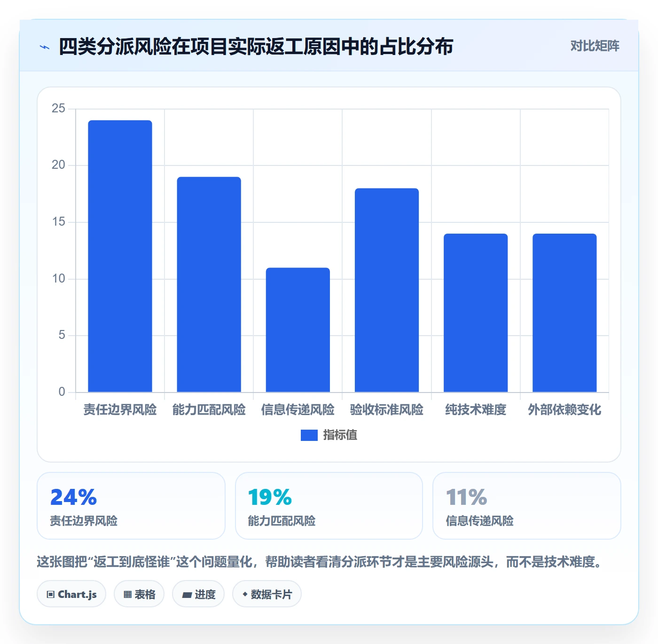Click the 外部依赖变化 bar in the chart
The width and height of the screenshot is (658, 644).
pyautogui.click(x=564, y=313)
